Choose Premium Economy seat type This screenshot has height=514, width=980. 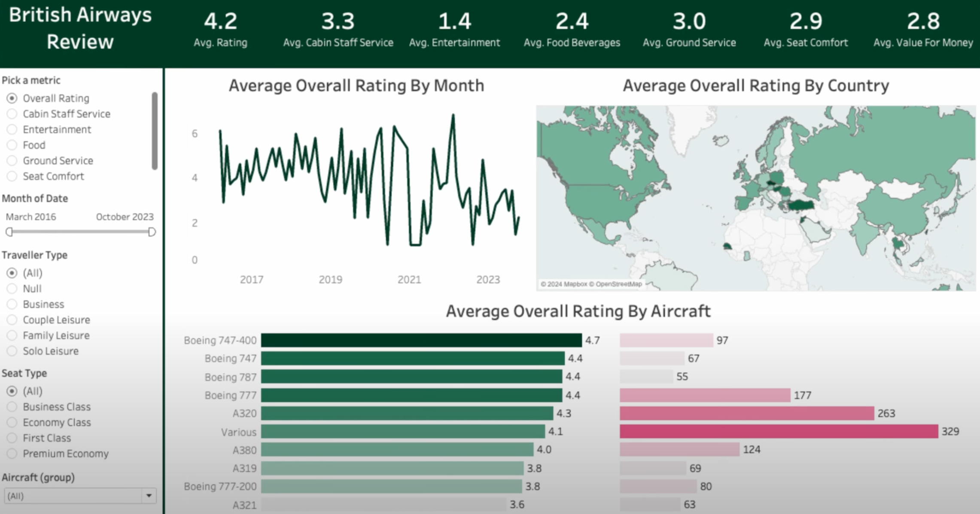tap(12, 454)
